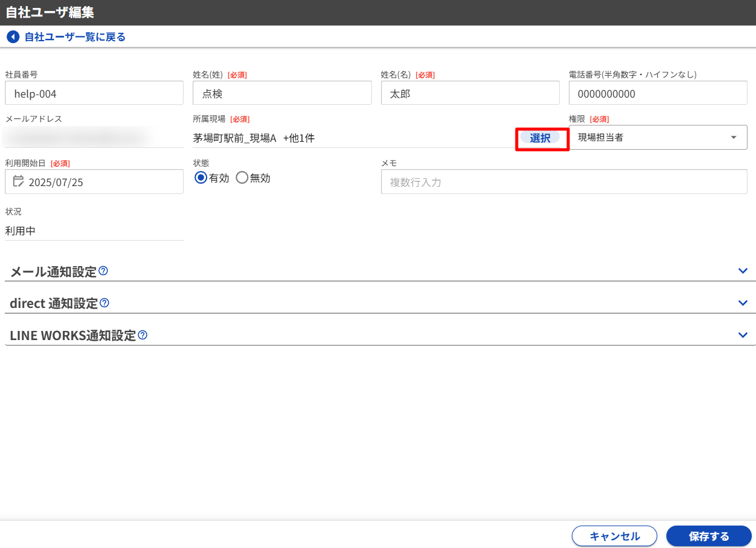Go back via 自社ユーザ一覧に戻る link
Screen dimensions: 756x548
click(75, 37)
